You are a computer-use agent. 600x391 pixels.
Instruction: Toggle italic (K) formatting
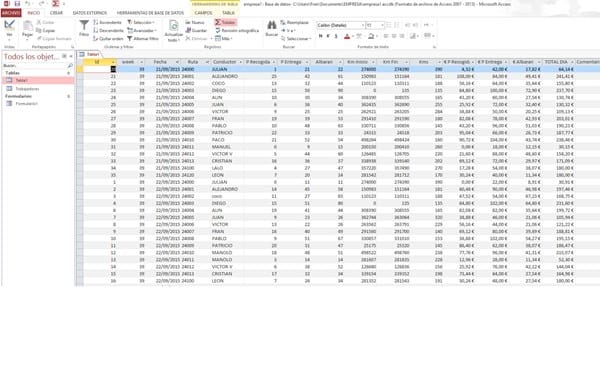coord(328,36)
